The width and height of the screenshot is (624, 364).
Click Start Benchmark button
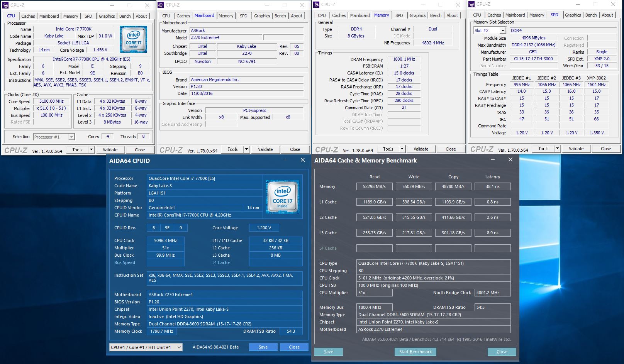[415, 352]
